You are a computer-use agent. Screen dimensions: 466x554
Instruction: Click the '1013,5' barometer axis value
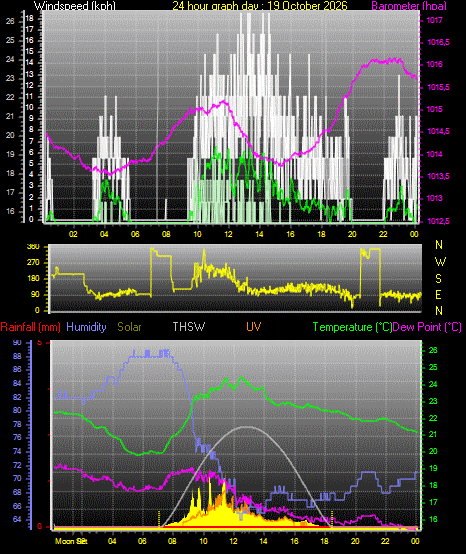pyautogui.click(x=438, y=176)
